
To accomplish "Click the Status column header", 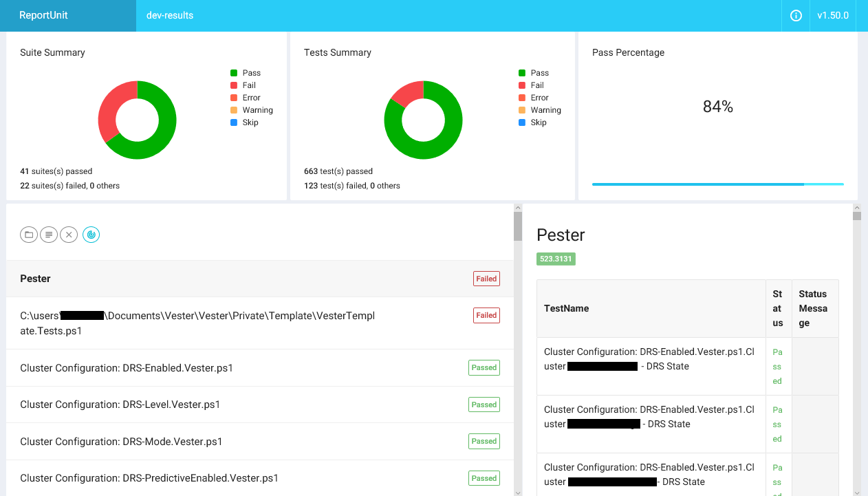I will click(x=778, y=308).
